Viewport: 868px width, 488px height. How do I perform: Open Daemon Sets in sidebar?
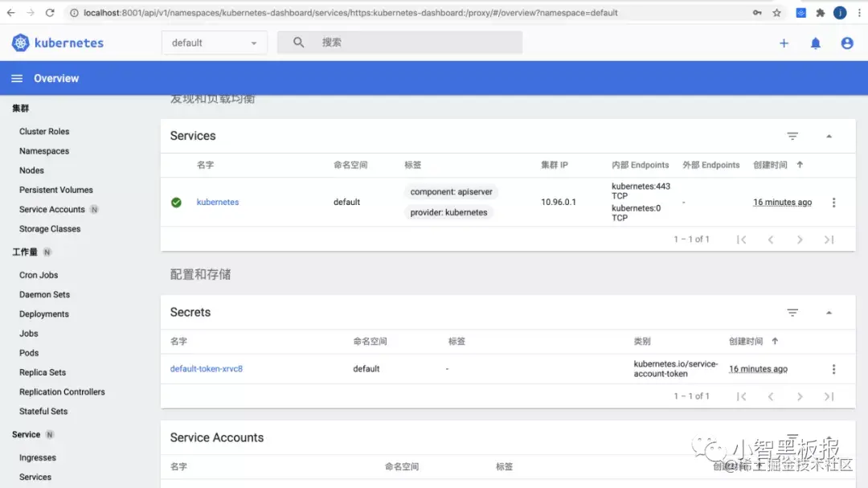[x=44, y=294]
